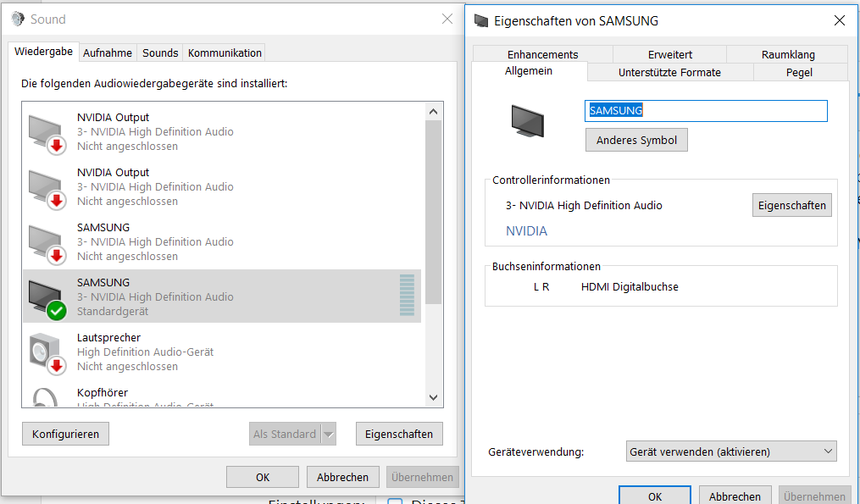
Task: Click the Standardgerät status text
Action: pyautogui.click(x=113, y=311)
